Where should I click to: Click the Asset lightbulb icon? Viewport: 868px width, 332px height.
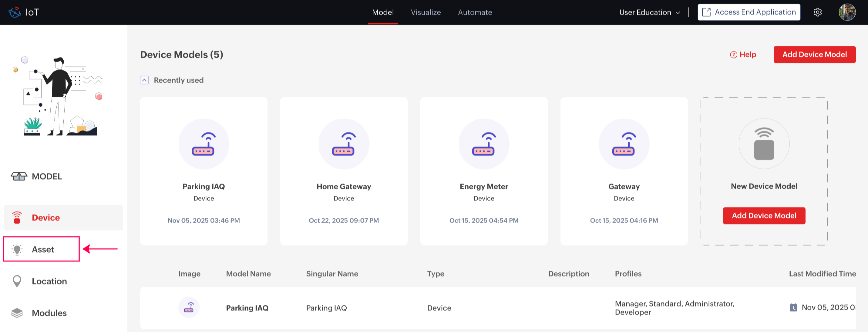click(17, 249)
